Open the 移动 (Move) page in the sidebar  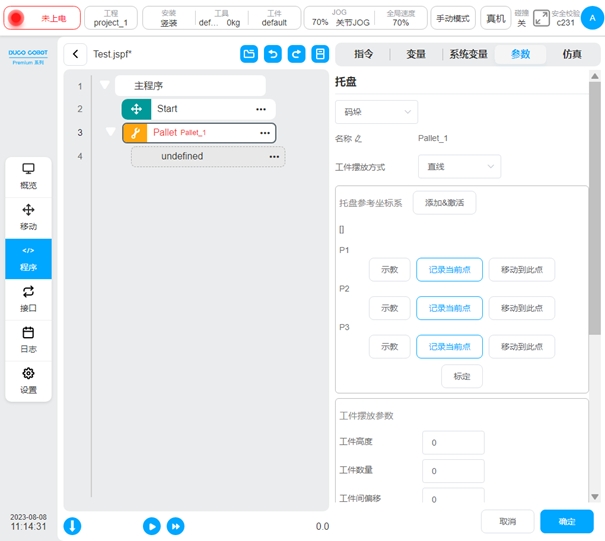click(x=28, y=217)
